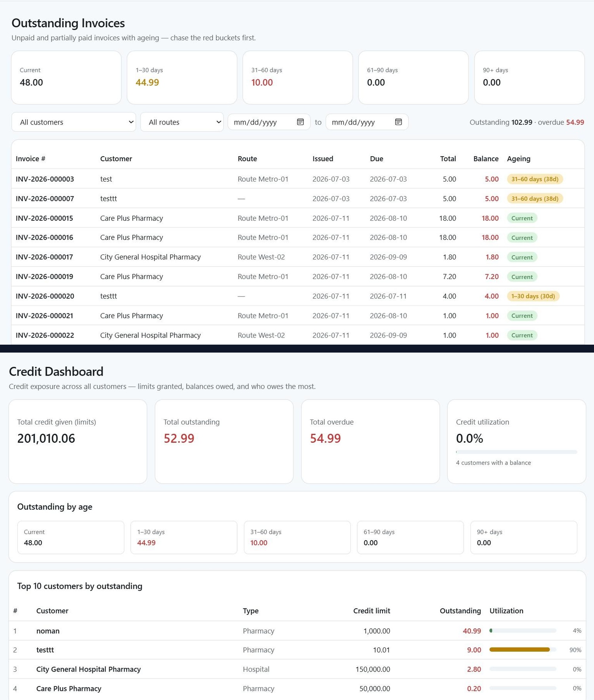Open the start date calendar picker icon
The width and height of the screenshot is (594, 700).
(300, 122)
